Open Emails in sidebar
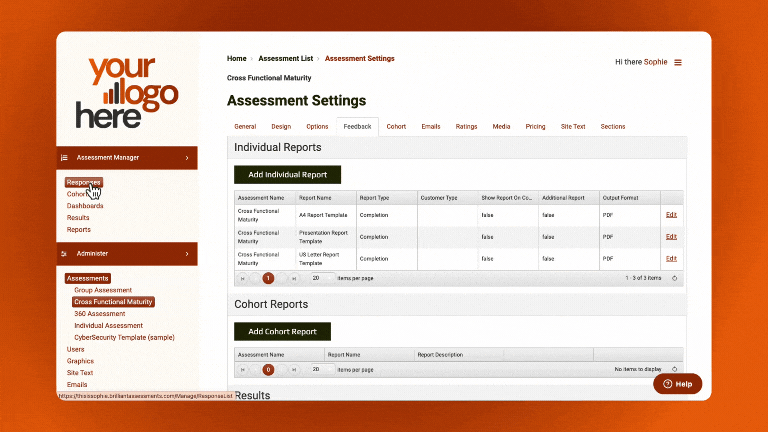This screenshot has height=432, width=768. [x=77, y=384]
